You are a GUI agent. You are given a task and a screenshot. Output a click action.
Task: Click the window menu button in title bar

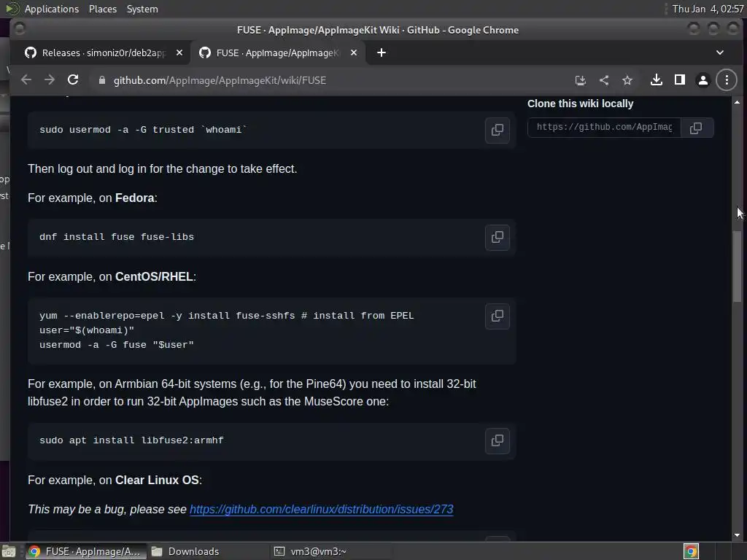[x=20, y=29]
